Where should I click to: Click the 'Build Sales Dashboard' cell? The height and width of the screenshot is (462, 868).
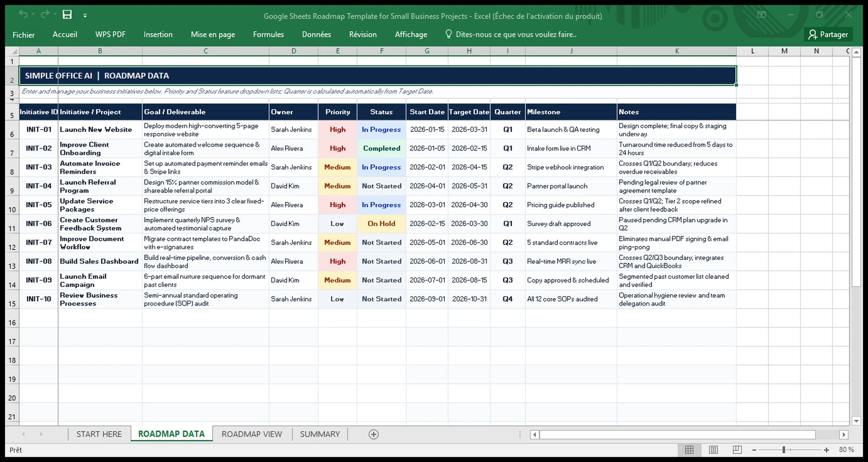pyautogui.click(x=100, y=261)
